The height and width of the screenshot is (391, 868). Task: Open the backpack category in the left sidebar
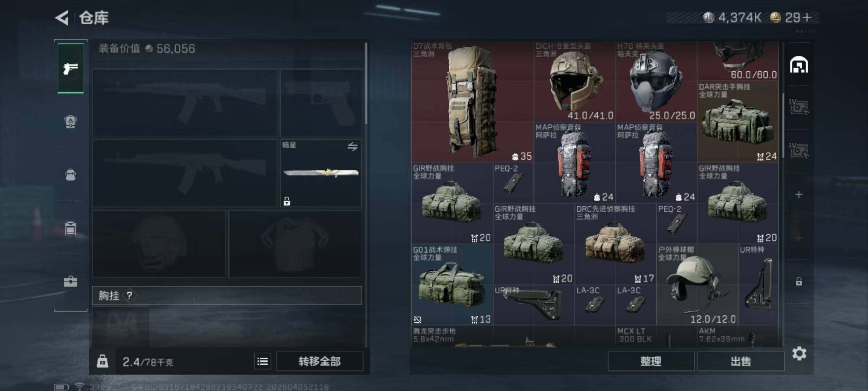pos(71,175)
